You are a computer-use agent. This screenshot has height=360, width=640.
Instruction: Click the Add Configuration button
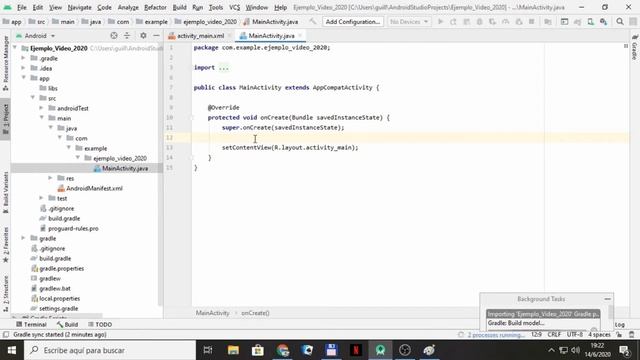click(x=353, y=22)
